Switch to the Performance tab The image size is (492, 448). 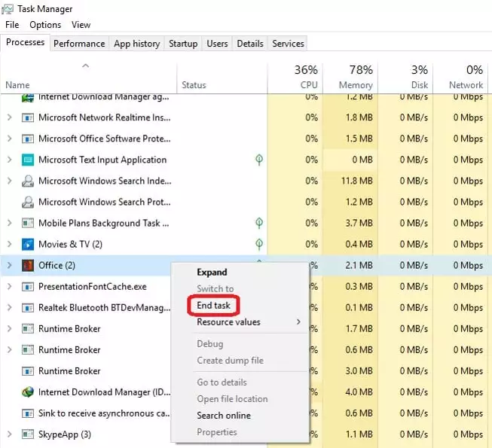[79, 44]
